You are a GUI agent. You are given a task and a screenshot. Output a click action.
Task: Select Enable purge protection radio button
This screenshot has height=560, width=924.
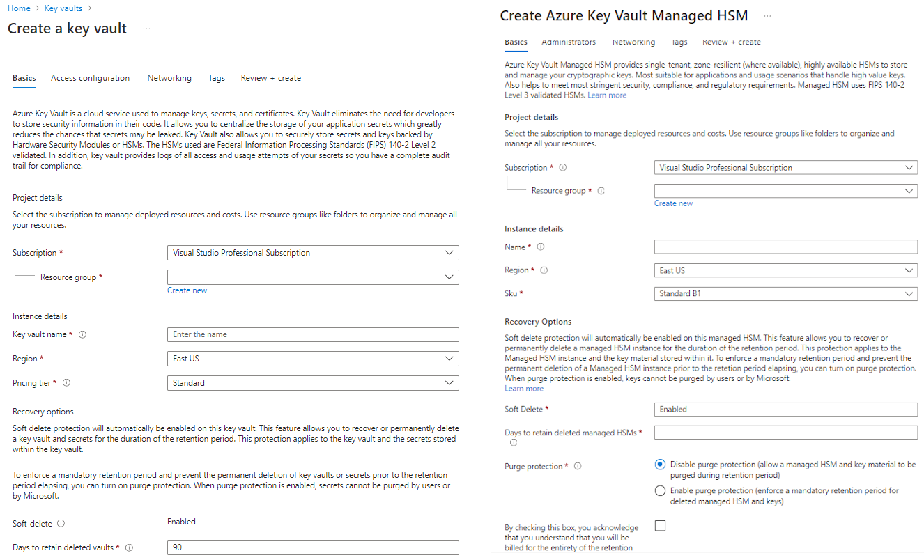pyautogui.click(x=660, y=491)
